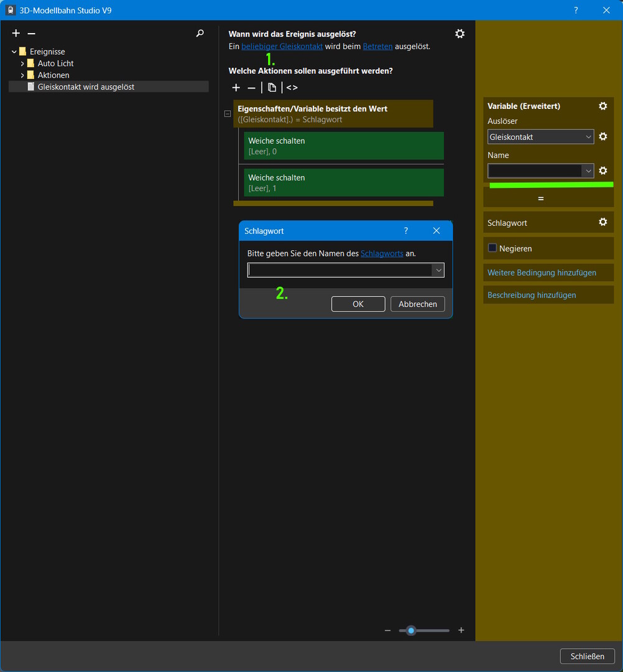The height and width of the screenshot is (672, 623).
Task: Click the Schlagwort name input field
Action: click(339, 270)
